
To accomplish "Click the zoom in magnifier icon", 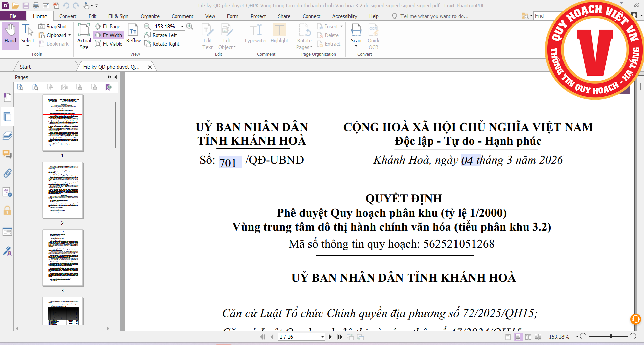I will [190, 26].
